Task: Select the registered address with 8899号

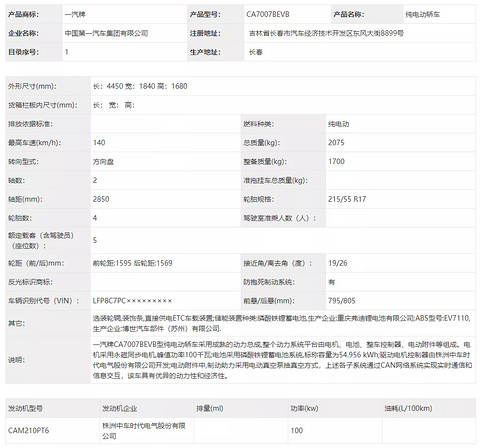Action: (x=326, y=33)
